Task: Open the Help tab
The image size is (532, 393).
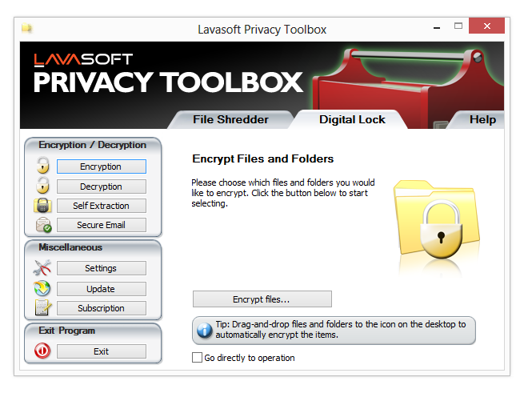Action: tap(482, 119)
